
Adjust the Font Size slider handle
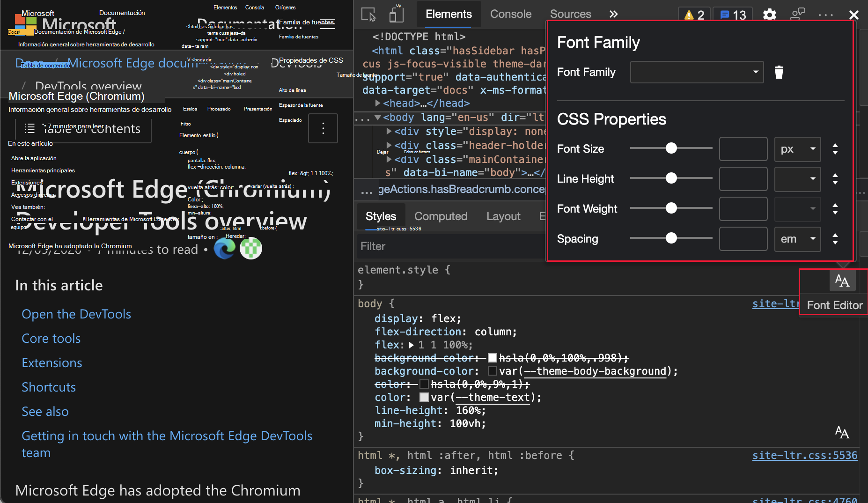(671, 148)
